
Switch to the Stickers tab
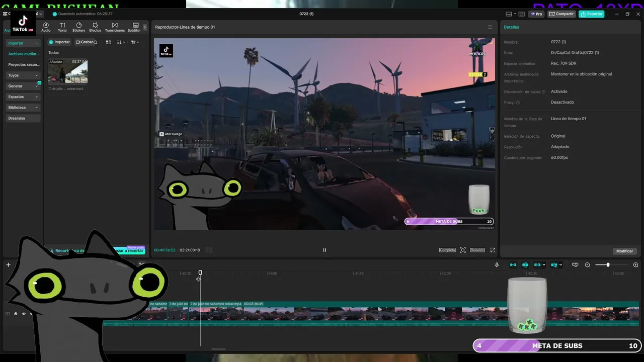click(78, 27)
